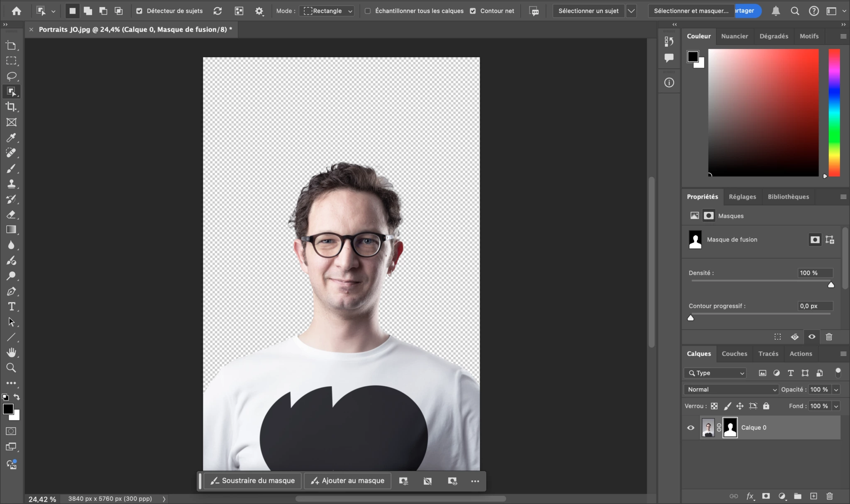Select the Spot Healing Brush tool
The height and width of the screenshot is (504, 850).
pos(11,153)
